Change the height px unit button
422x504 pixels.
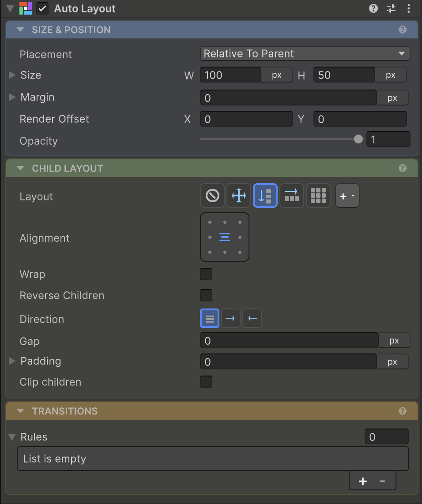click(x=391, y=75)
